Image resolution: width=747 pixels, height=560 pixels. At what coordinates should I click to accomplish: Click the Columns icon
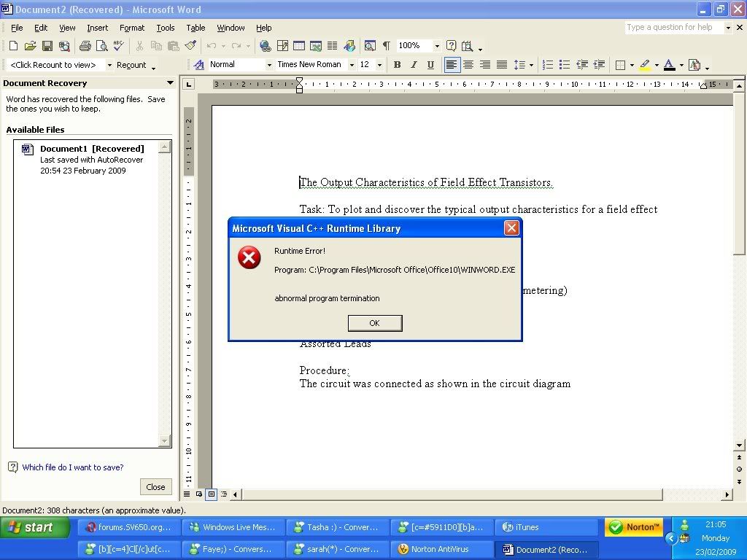coord(333,46)
